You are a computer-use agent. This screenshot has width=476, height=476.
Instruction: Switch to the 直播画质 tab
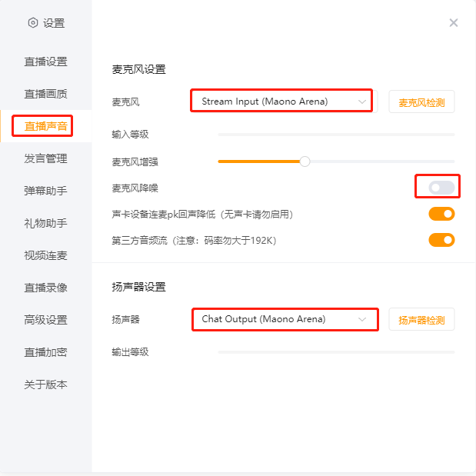pyautogui.click(x=45, y=94)
